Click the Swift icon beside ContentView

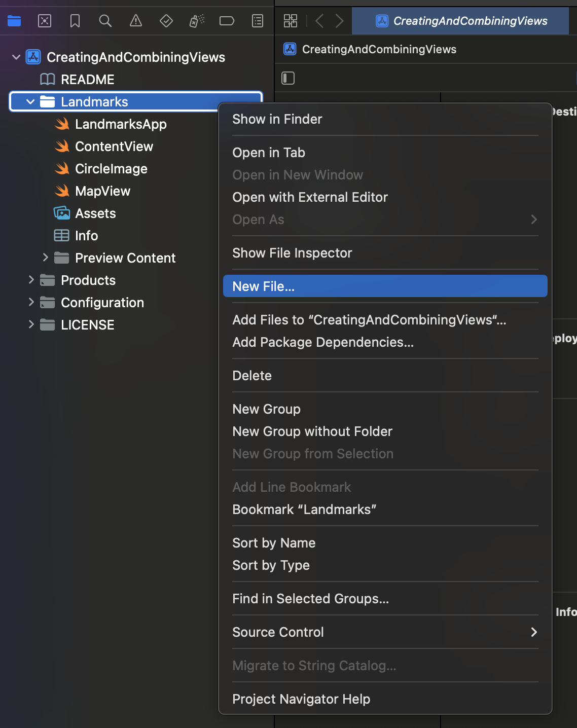point(62,146)
